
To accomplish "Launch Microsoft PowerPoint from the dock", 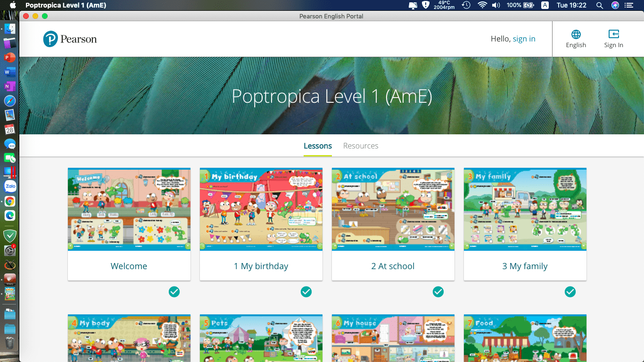I will tap(10, 57).
